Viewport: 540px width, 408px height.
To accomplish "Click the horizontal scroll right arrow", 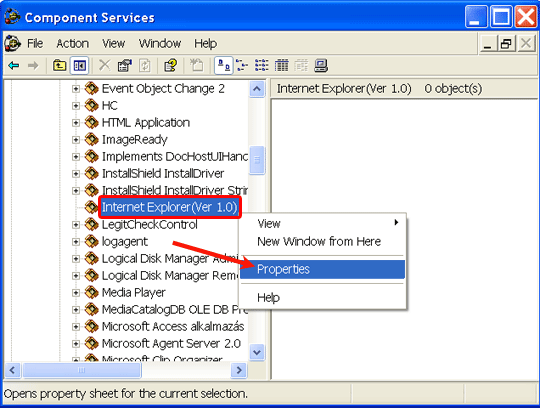I will pyautogui.click(x=239, y=370).
